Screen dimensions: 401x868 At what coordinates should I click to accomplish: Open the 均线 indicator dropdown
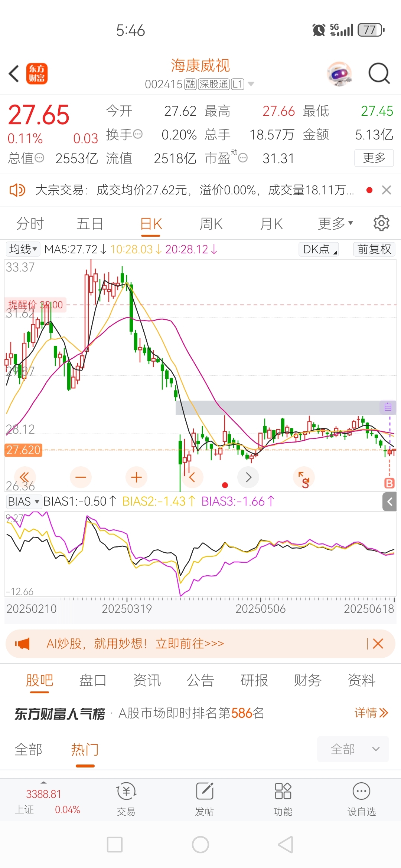pos(23,249)
